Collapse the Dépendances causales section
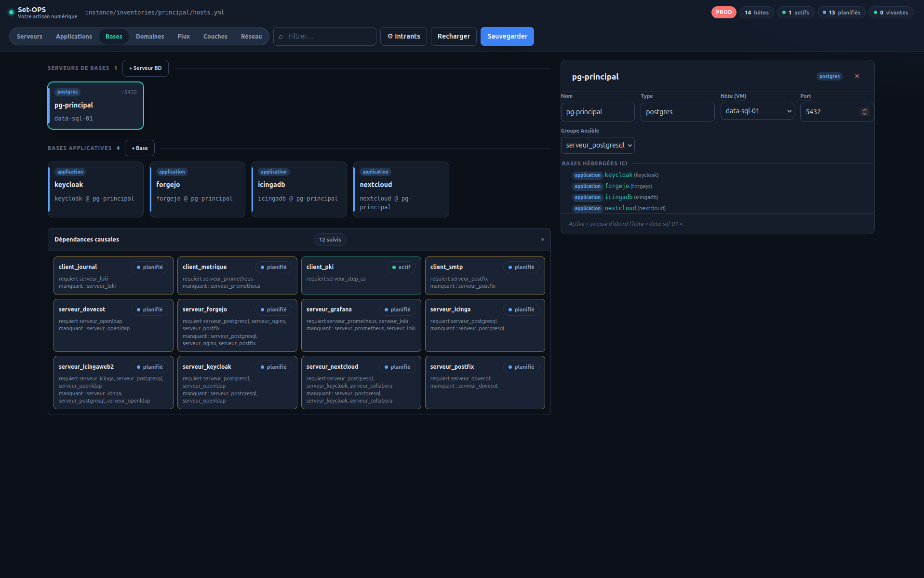Viewport: 924px width, 578px height. tap(542, 240)
